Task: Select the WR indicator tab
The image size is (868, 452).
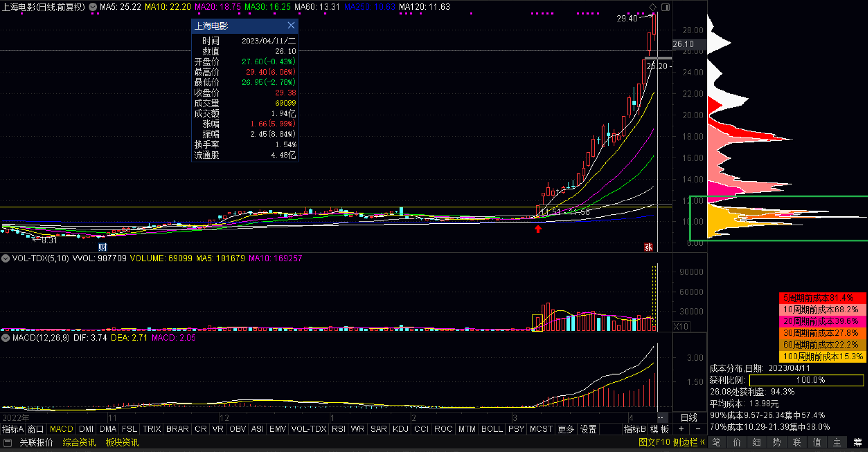Action: click(357, 429)
